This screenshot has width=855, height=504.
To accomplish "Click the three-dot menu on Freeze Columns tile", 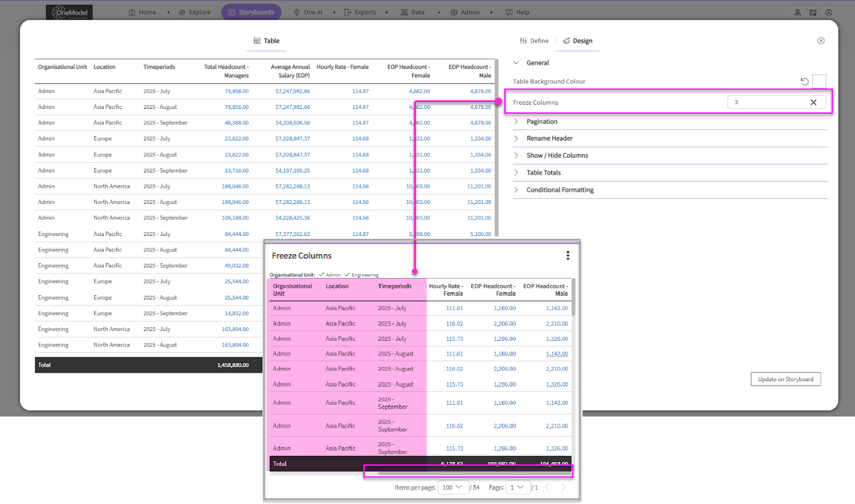I will click(x=568, y=256).
